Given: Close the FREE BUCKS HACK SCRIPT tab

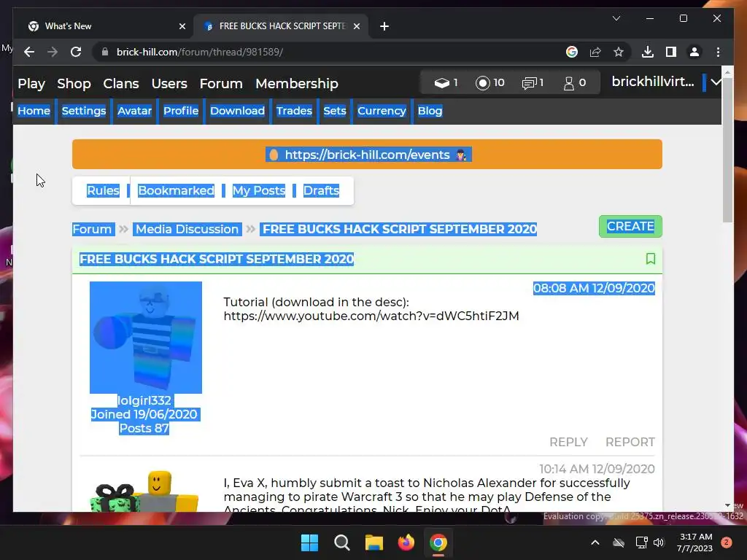Looking at the screenshot, I should pos(356,26).
